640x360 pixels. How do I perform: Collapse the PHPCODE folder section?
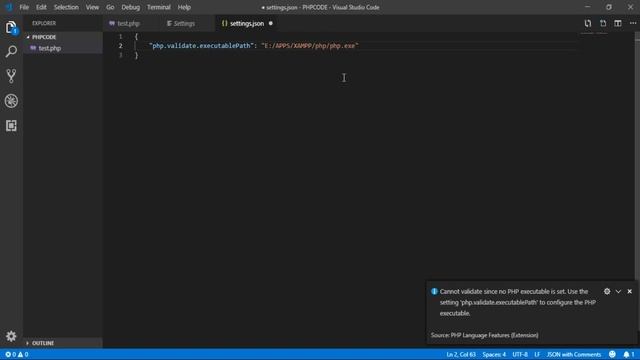tap(62, 37)
